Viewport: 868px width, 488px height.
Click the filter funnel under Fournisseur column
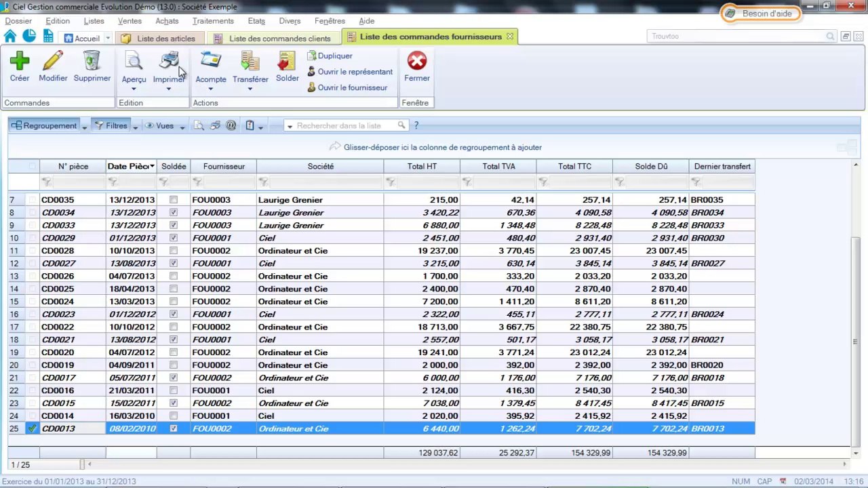tap(197, 182)
